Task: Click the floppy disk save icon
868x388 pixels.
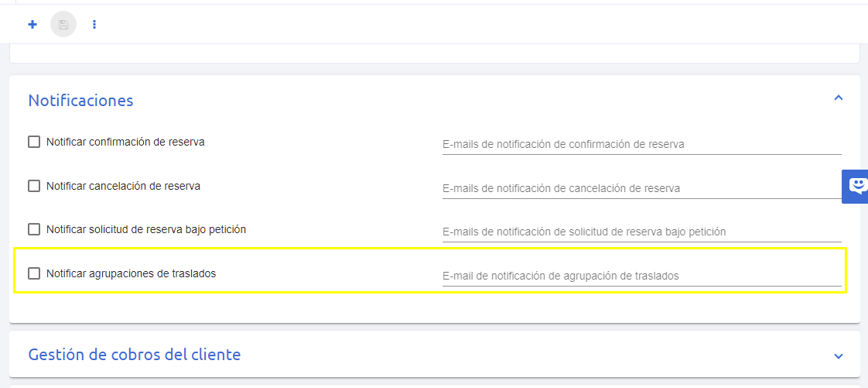Action: (63, 24)
